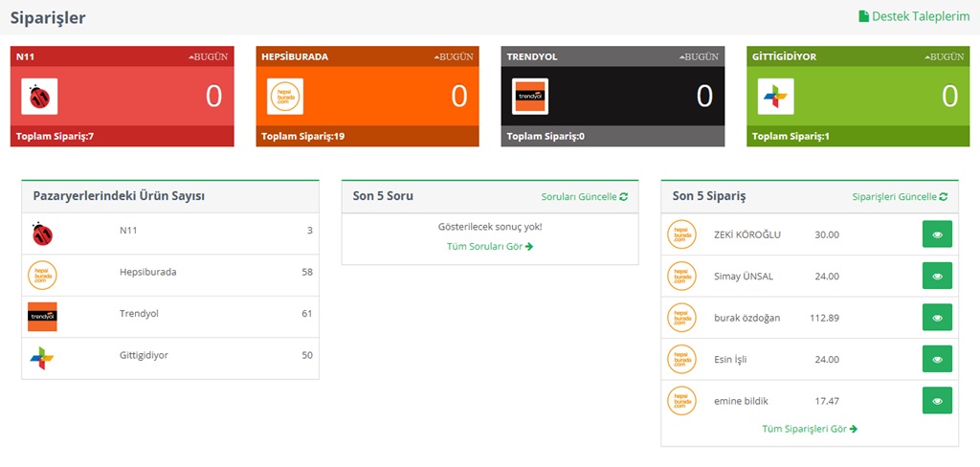This screenshot has width=980, height=467.
Task: Click Hepsiburada icon beside Simay ÜNSAL order
Action: click(681, 276)
